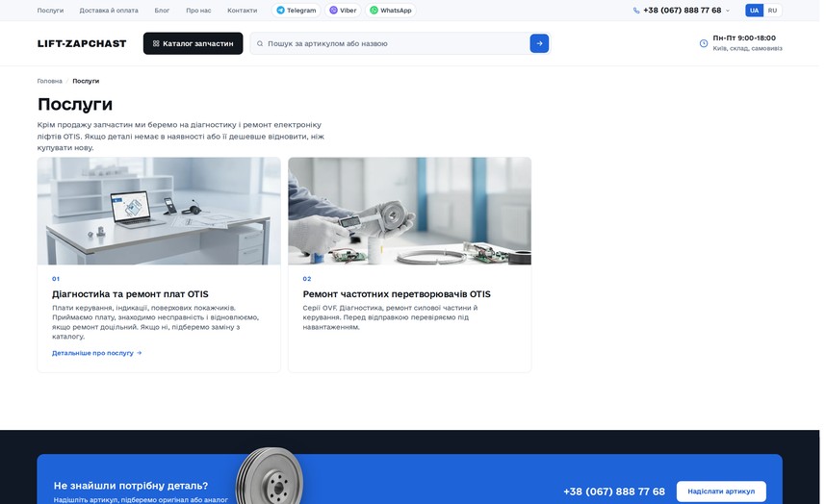This screenshot has width=826, height=504.
Task: Go to Послуги in top menu
Action: point(50,11)
